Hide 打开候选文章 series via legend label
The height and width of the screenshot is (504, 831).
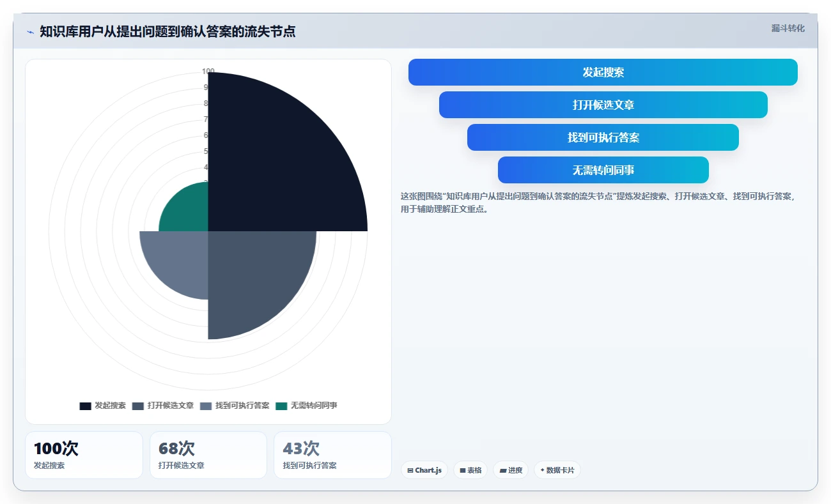click(170, 406)
